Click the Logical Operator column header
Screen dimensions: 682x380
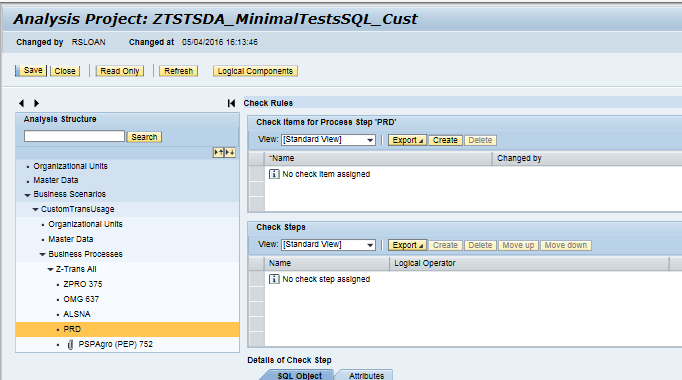click(x=529, y=263)
